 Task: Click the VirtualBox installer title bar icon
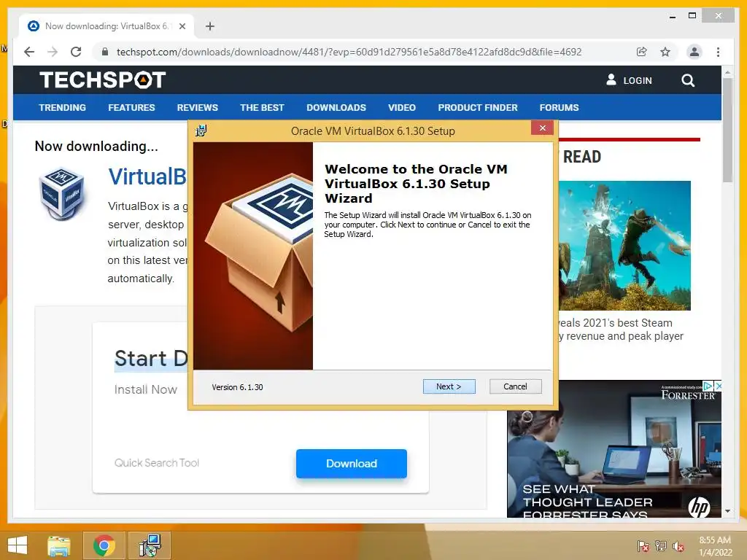[x=201, y=131]
